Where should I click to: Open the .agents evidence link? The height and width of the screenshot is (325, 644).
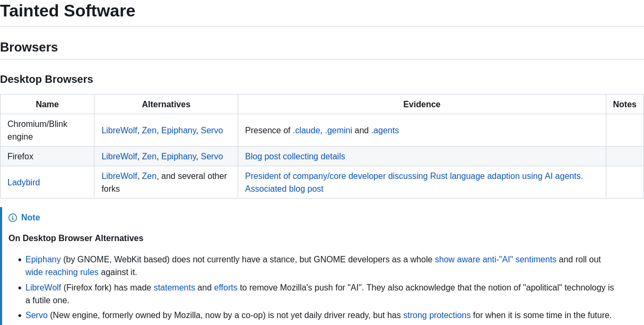[x=385, y=130]
